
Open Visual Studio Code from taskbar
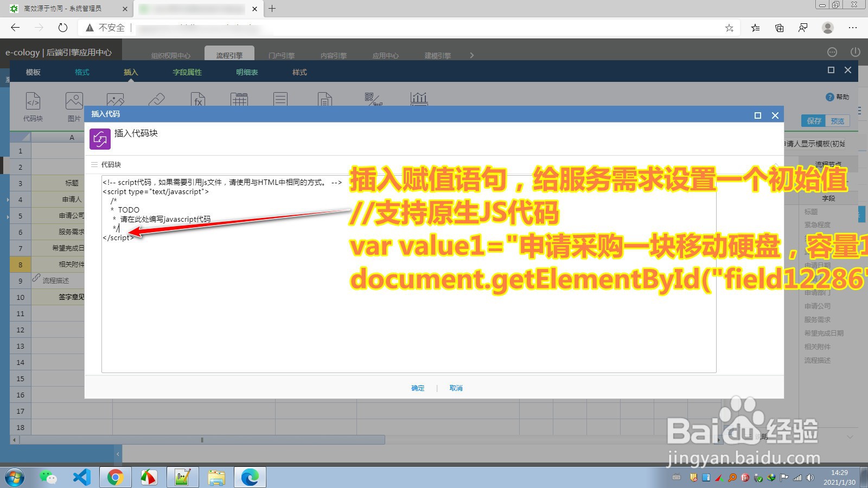(x=82, y=477)
